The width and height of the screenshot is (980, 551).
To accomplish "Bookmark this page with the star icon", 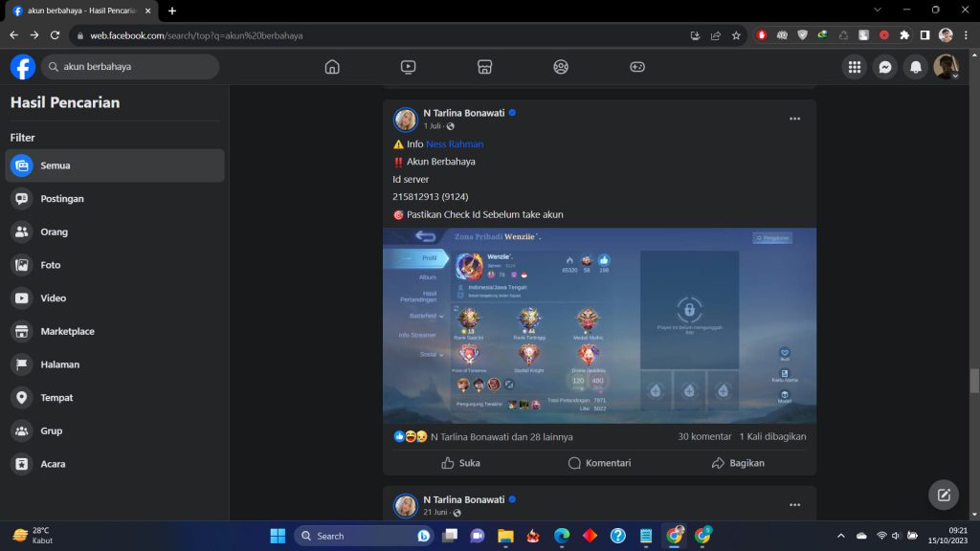I will coord(736,35).
